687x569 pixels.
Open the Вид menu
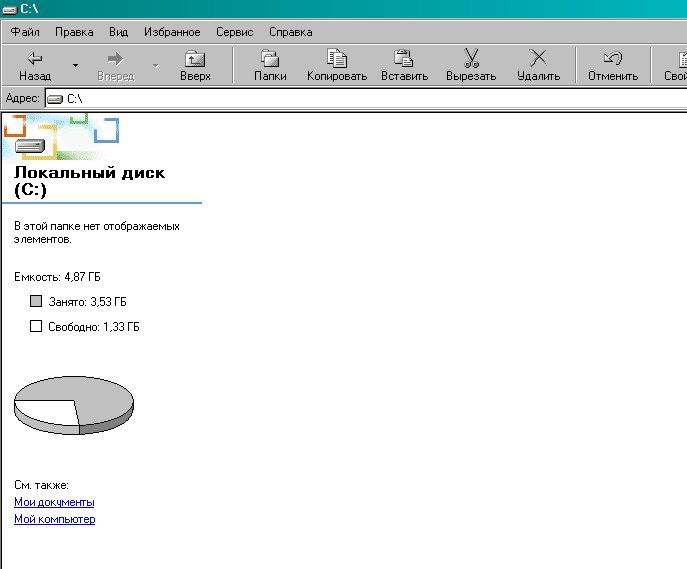point(118,32)
